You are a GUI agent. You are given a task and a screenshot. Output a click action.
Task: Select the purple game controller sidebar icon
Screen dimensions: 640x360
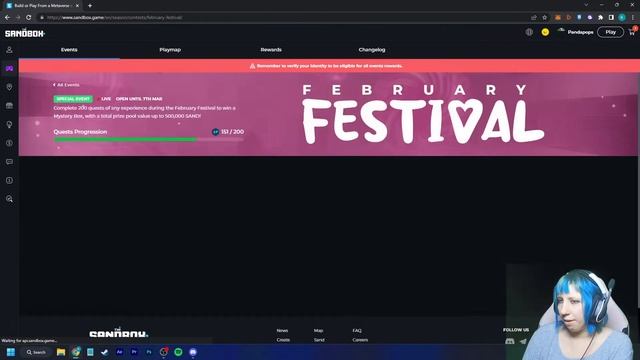(x=9, y=69)
